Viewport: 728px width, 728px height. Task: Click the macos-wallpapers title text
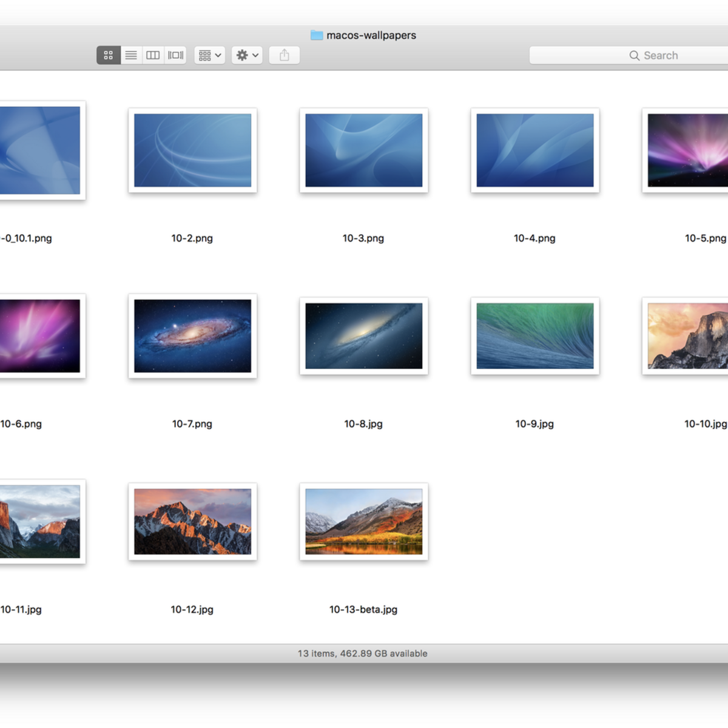click(371, 35)
